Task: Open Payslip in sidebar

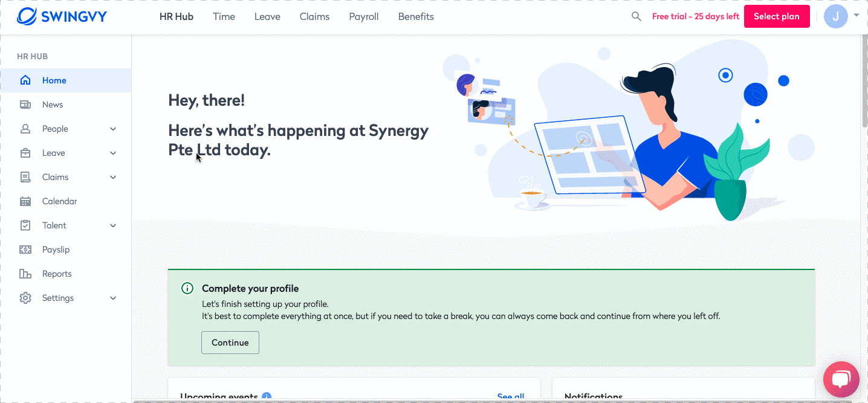Action: pyautogui.click(x=65, y=250)
